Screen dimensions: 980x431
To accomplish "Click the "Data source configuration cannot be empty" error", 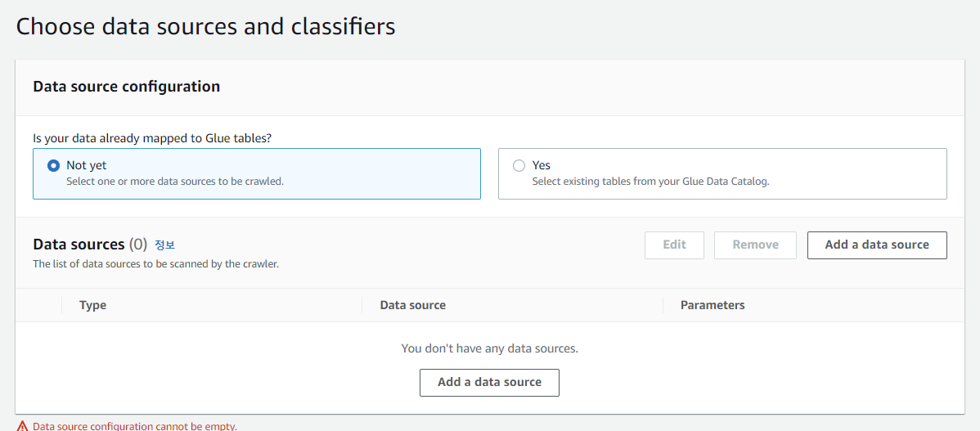I will point(135,427).
